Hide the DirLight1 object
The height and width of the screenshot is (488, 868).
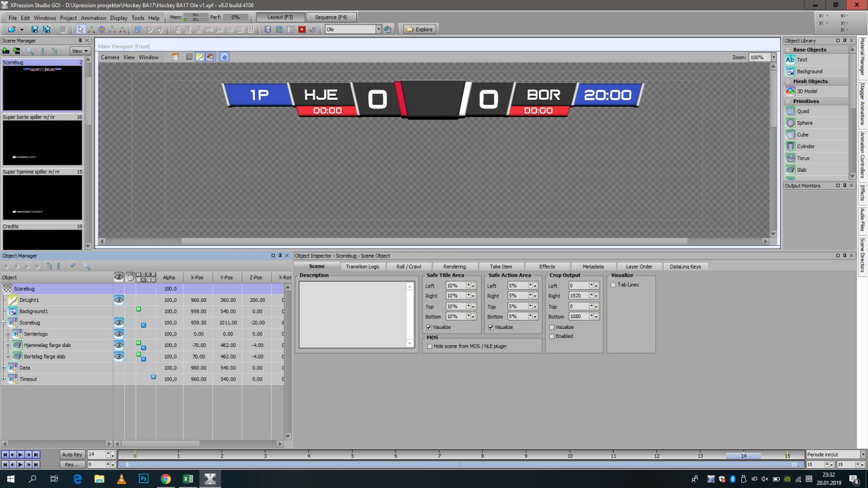[119, 299]
